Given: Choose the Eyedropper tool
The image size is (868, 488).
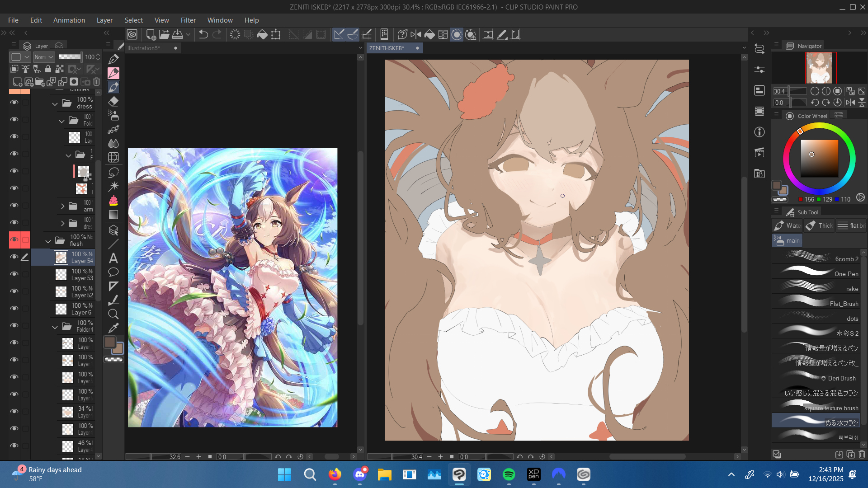Looking at the screenshot, I should [x=113, y=328].
